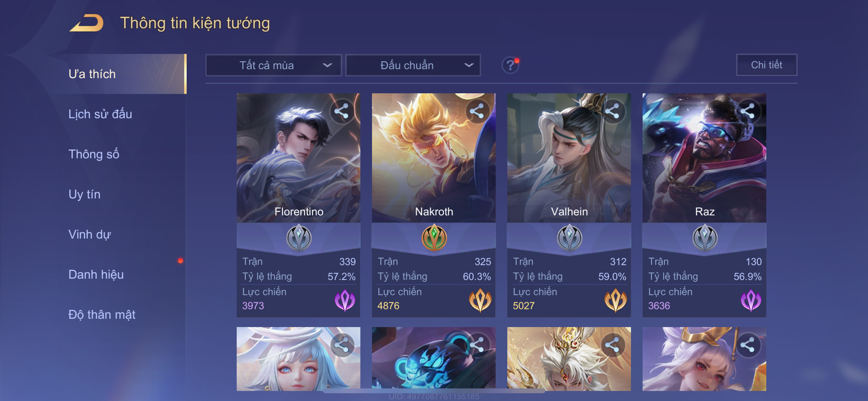Image resolution: width=868 pixels, height=401 pixels.
Task: Open the question mark help icon
Action: (511, 65)
